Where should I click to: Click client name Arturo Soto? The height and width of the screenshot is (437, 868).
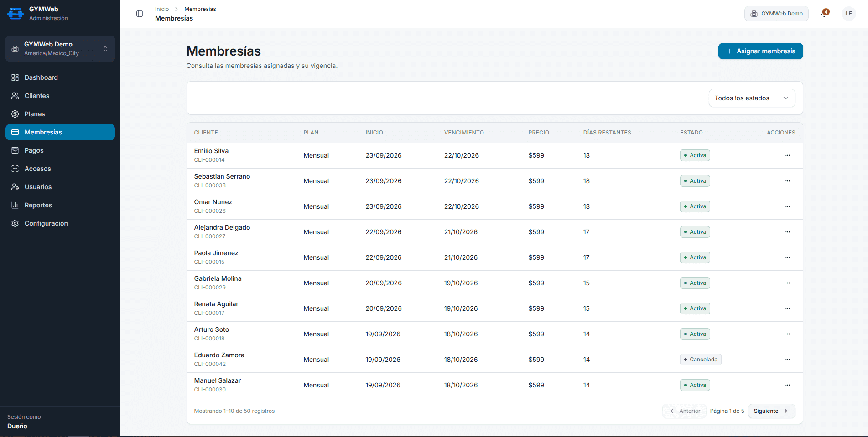pos(212,329)
